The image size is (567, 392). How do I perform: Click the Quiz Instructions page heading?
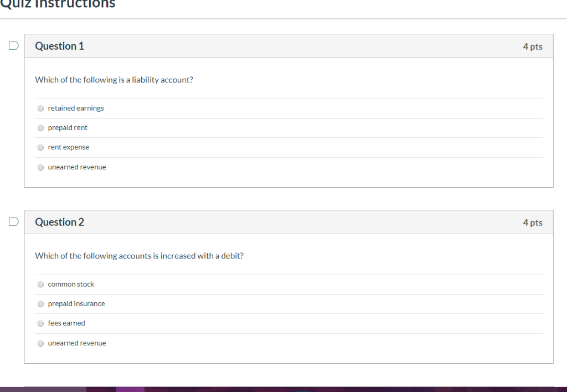click(x=58, y=4)
